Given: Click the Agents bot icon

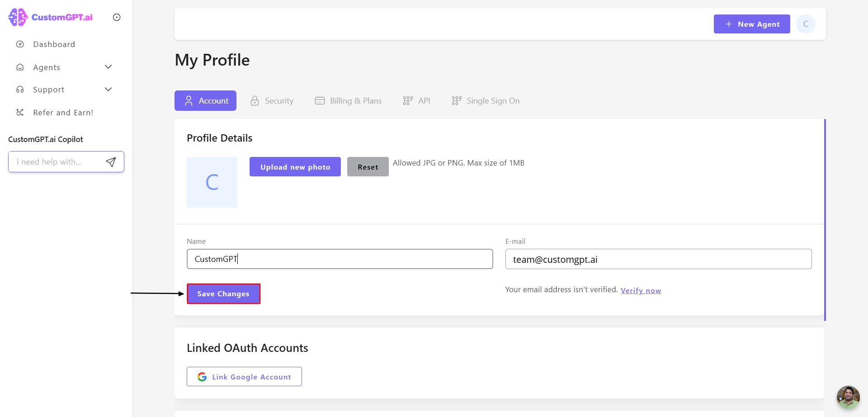Looking at the screenshot, I should (x=20, y=67).
